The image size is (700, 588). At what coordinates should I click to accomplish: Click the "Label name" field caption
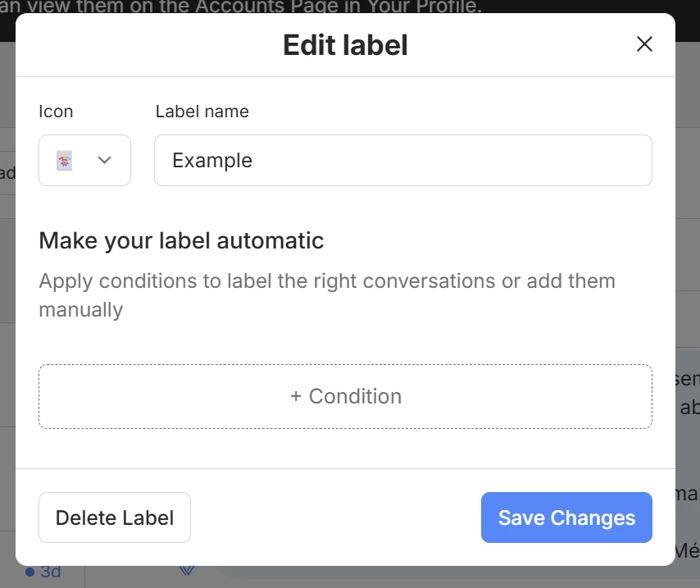point(202,112)
